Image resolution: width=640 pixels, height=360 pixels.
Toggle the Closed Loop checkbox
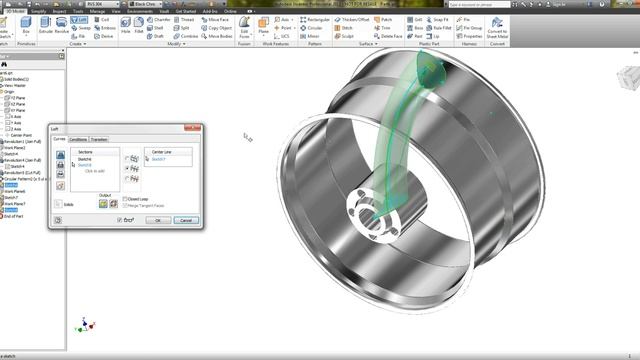click(125, 199)
